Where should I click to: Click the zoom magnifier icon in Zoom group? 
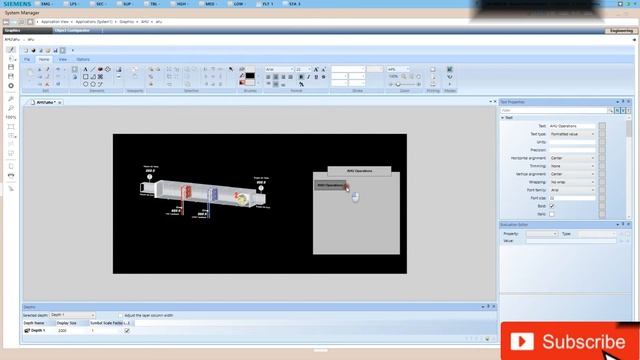tap(404, 76)
